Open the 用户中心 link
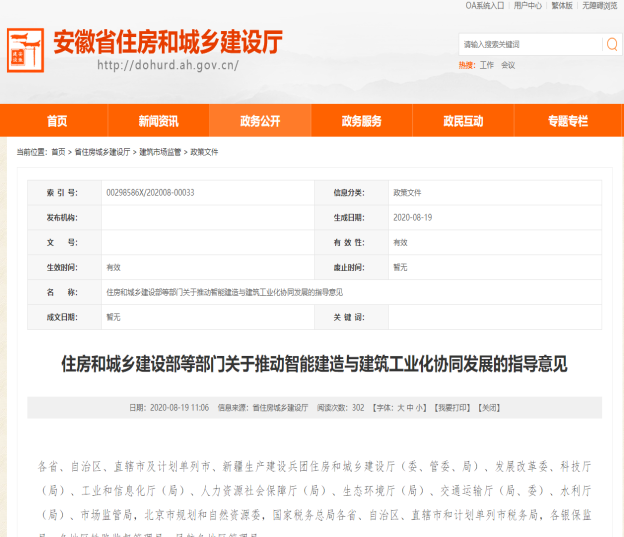 point(528,6)
